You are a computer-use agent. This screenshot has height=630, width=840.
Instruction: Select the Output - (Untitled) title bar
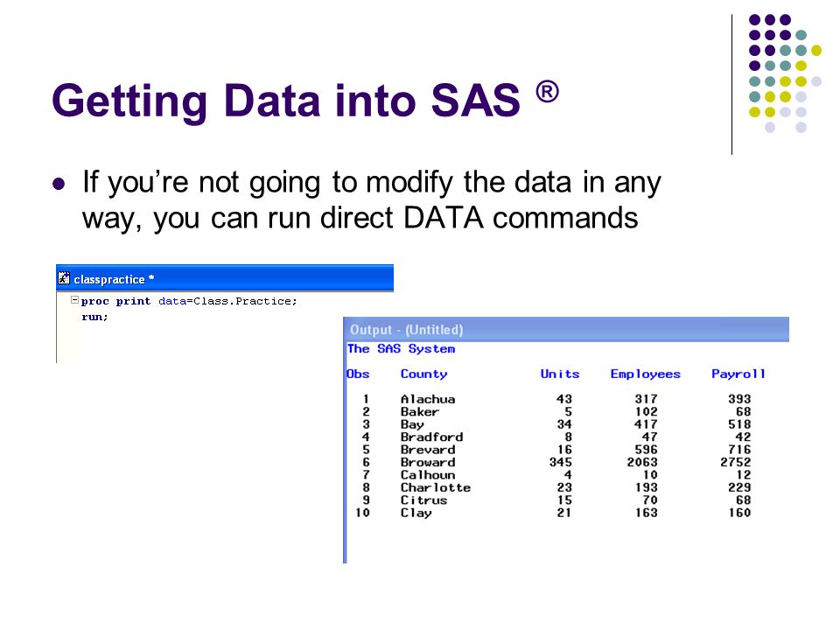point(566,330)
